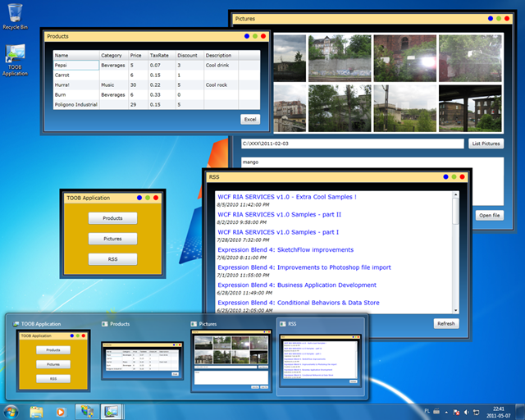525x420 pixels.
Task: Click the Windows Start orb
Action: click(x=11, y=412)
